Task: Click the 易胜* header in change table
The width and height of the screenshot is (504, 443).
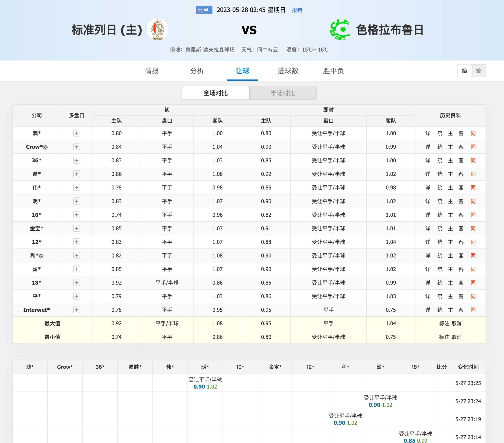Action: [x=135, y=367]
